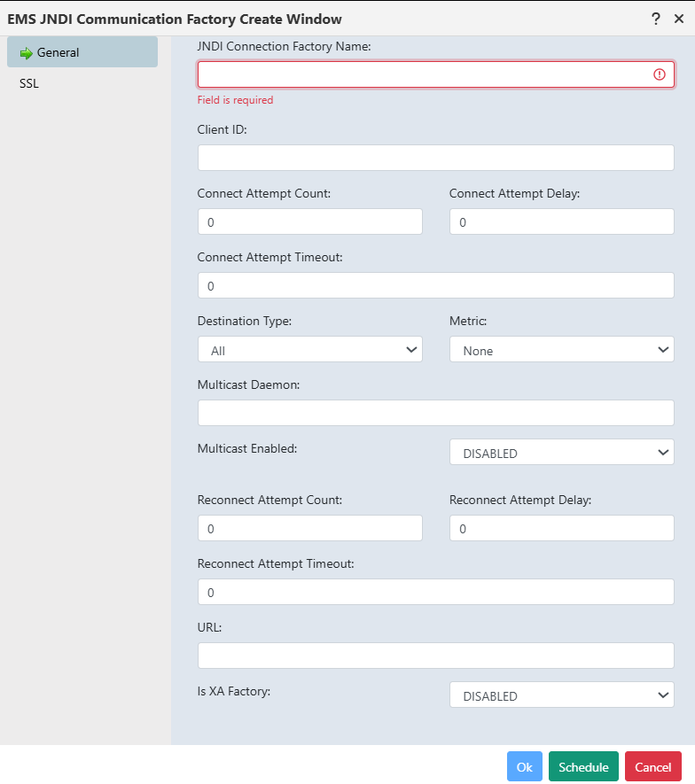Expand the Destination Type dropdown
This screenshot has width=695, height=784.
310,350
